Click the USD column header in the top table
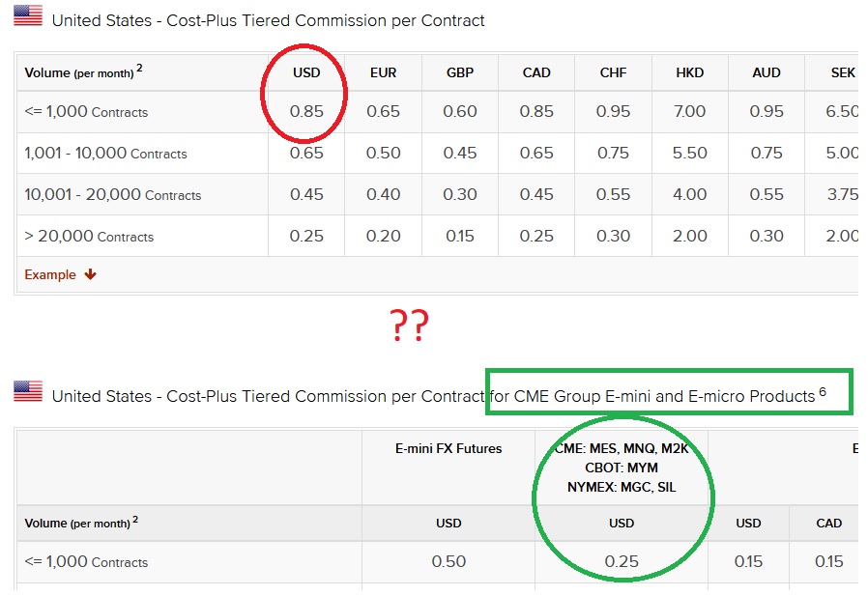This screenshot has height=596, width=868. 306,72
